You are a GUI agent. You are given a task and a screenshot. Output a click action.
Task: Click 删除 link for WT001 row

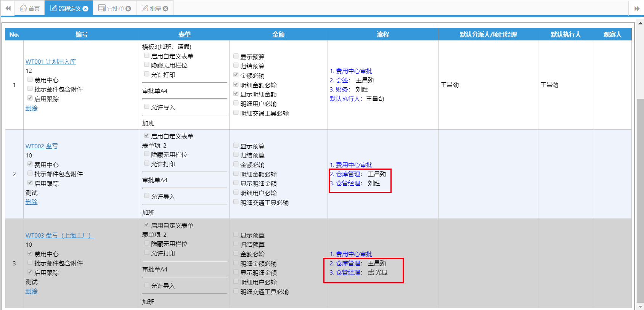[x=31, y=108]
